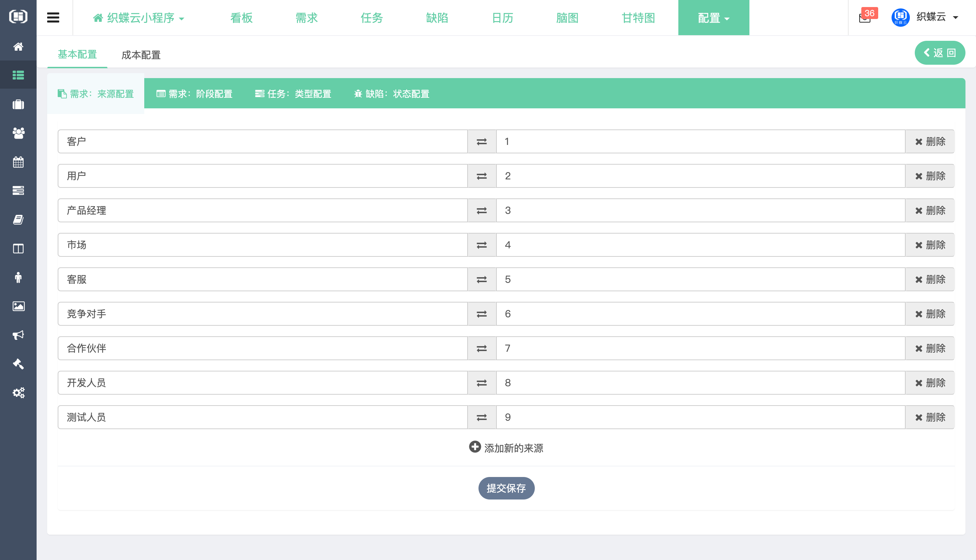Screen dimensions: 976x560
Task: Click the calendar icon in sidebar
Action: [x=18, y=162]
